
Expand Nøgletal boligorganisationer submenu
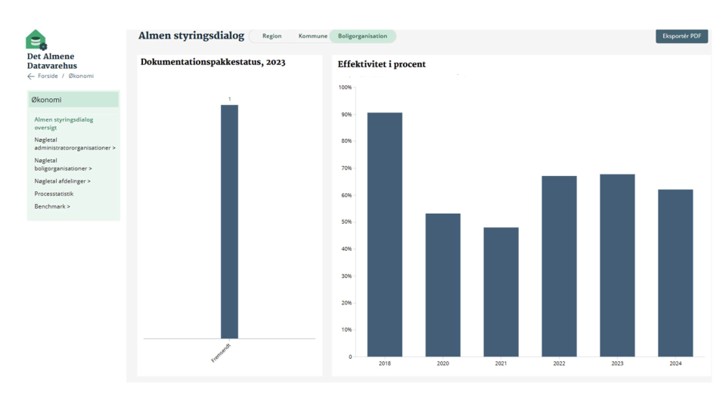69,165
